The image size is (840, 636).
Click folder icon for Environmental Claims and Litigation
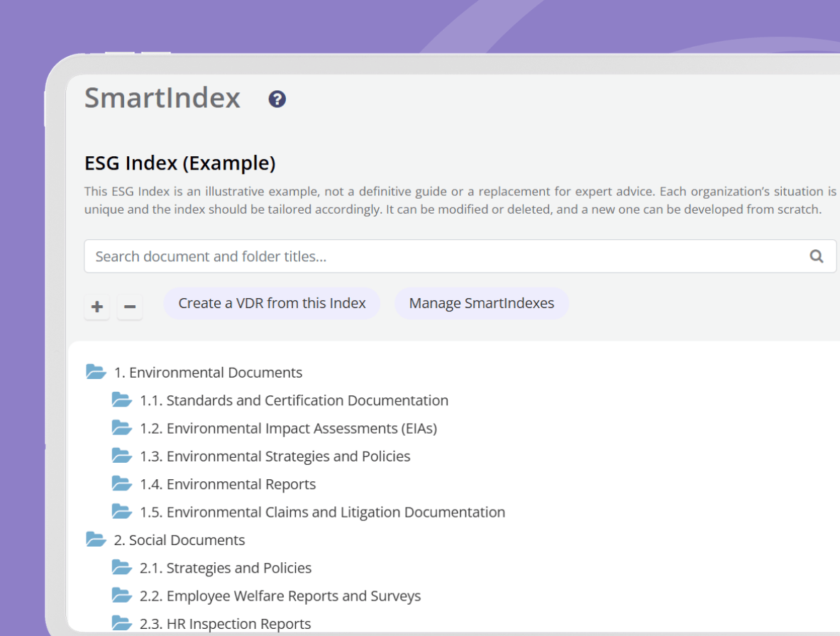click(122, 512)
